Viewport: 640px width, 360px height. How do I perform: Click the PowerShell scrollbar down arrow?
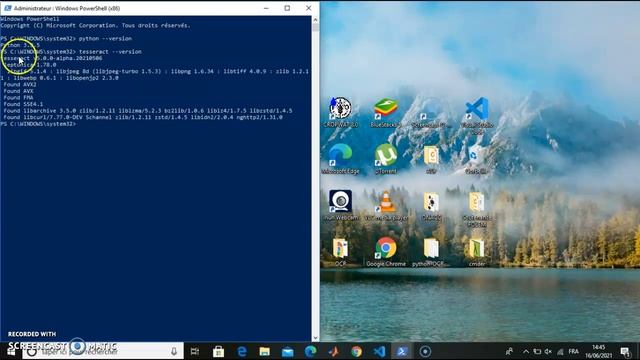click(315, 338)
